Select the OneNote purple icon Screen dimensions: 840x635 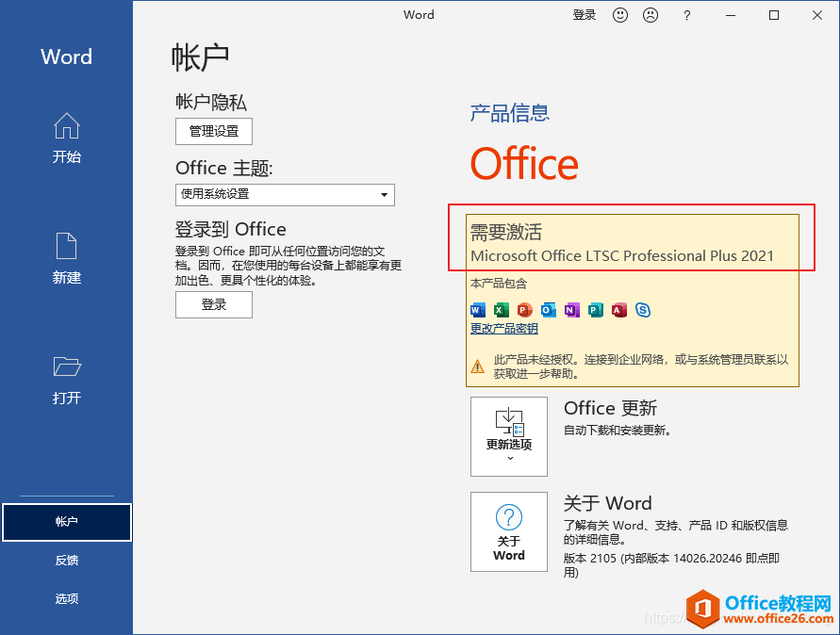click(x=572, y=310)
